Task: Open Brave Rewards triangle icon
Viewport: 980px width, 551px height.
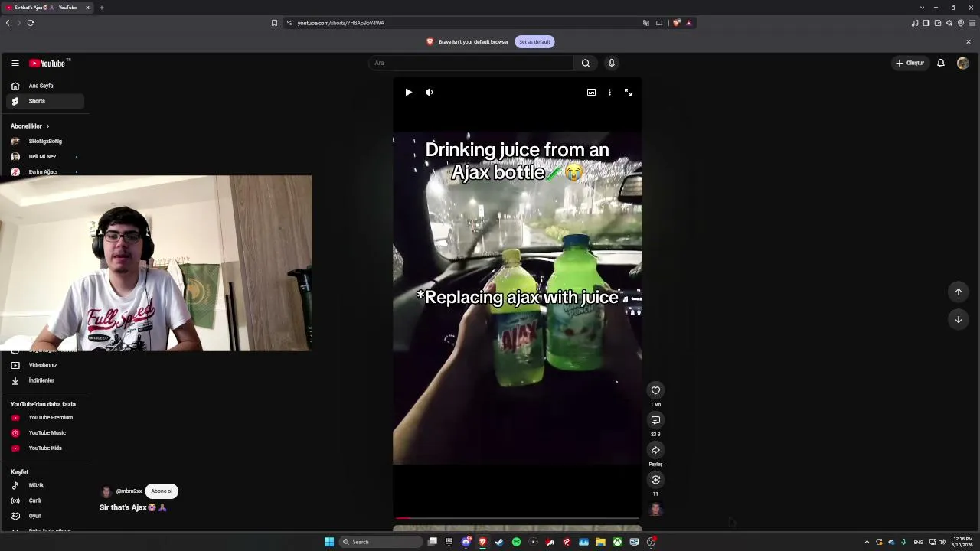Action: 688,23
